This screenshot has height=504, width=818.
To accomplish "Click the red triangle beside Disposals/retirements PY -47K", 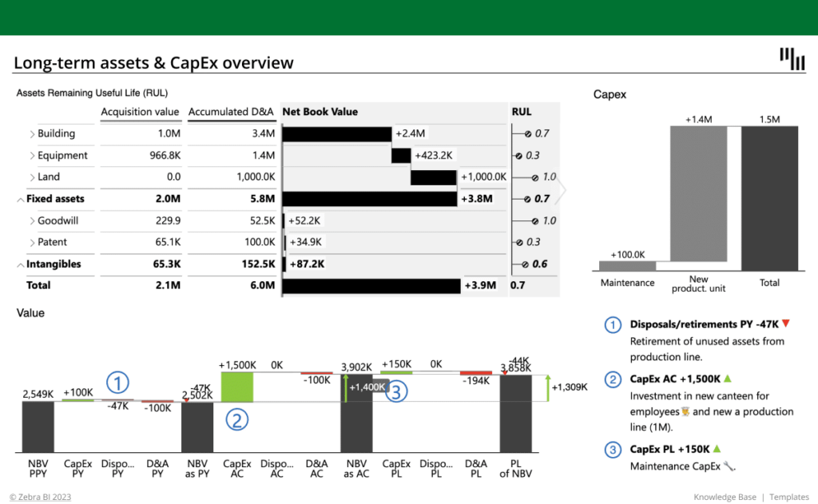I will 785,323.
